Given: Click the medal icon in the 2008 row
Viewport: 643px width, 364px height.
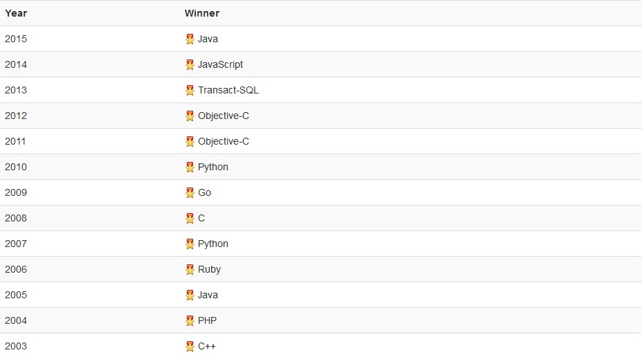Looking at the screenshot, I should click(x=190, y=219).
